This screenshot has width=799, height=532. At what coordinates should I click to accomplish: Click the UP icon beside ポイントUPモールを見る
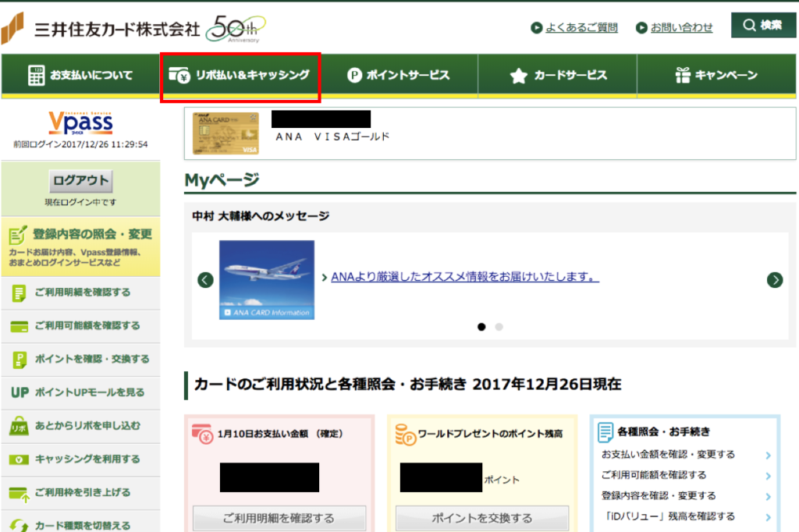click(20, 393)
